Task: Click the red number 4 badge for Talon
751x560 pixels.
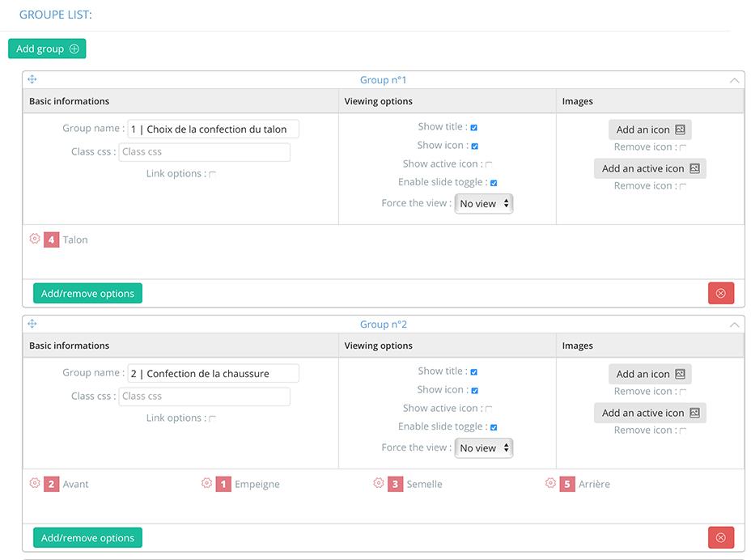Action: pyautogui.click(x=51, y=240)
